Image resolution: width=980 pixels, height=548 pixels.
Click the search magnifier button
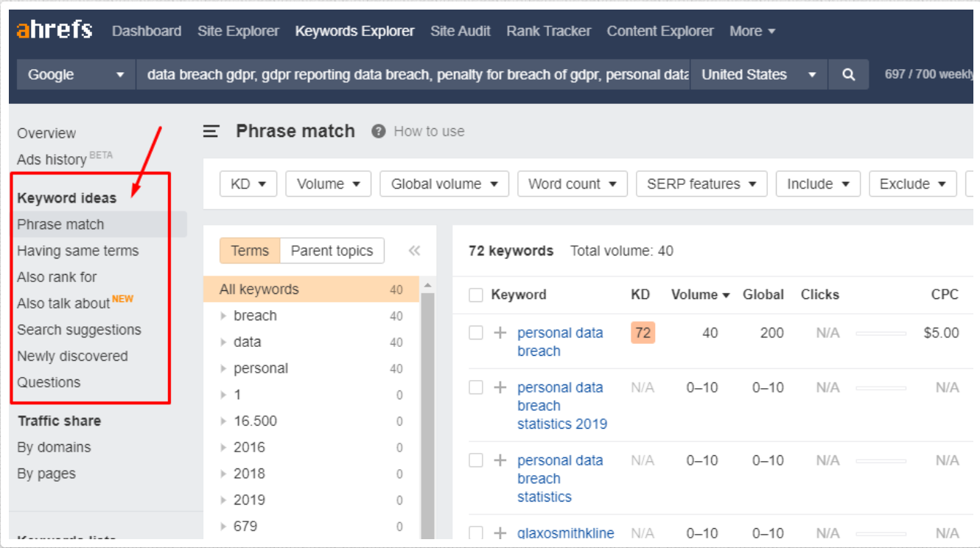849,74
